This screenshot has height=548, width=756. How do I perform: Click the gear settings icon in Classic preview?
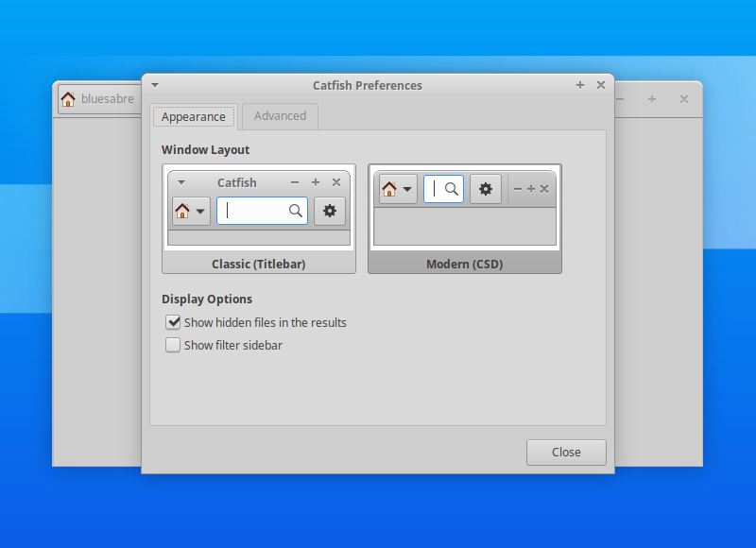click(x=330, y=211)
